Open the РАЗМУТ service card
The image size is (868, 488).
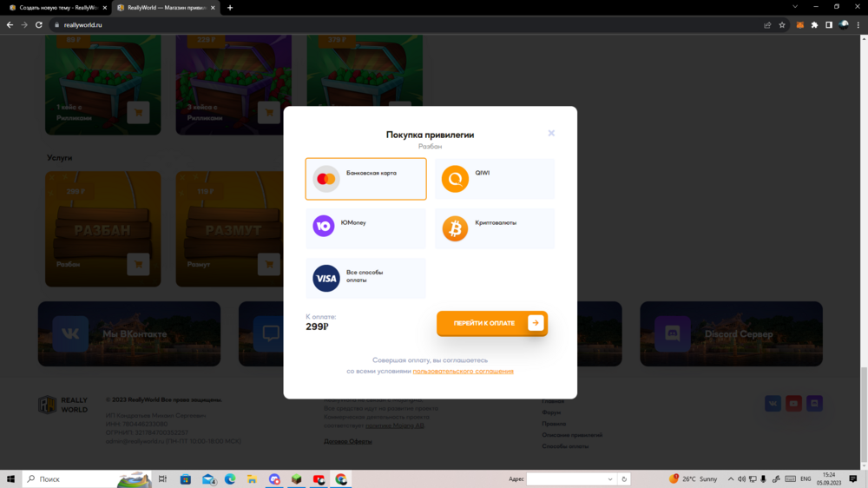coord(230,228)
